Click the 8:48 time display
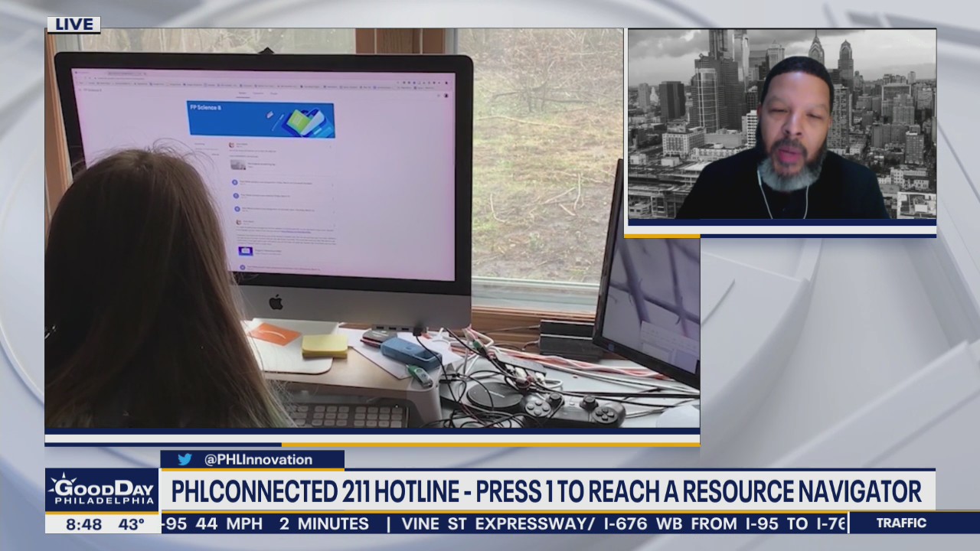The height and width of the screenshot is (551, 980). click(x=83, y=525)
